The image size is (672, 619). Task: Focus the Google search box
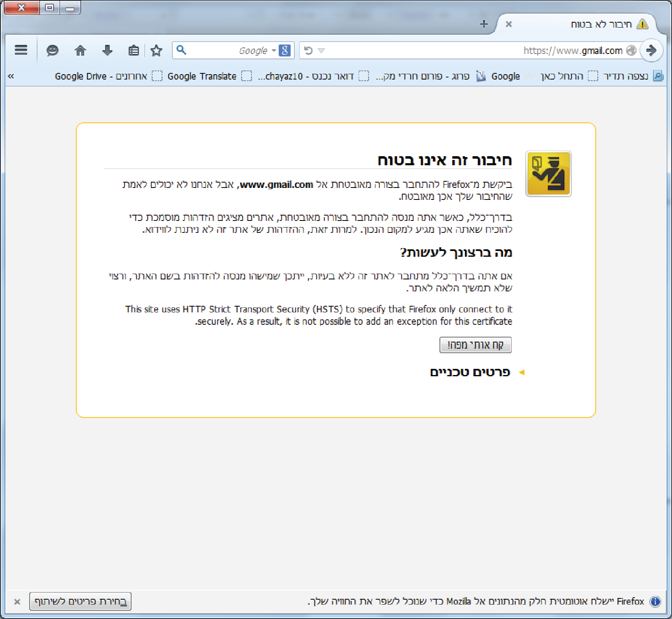click(233, 50)
